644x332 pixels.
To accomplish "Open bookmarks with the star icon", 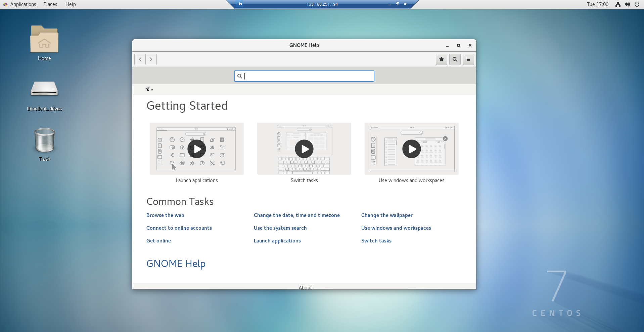I will 442,59.
